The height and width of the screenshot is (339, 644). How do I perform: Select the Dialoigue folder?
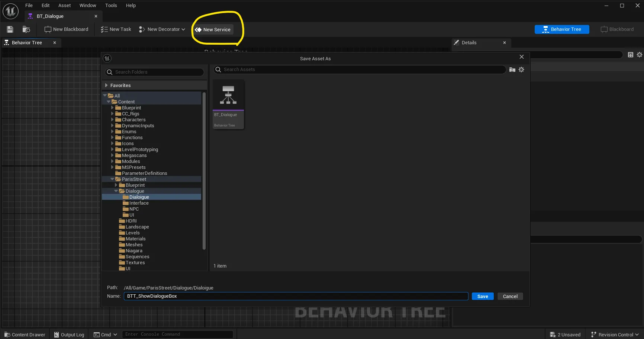pos(139,197)
